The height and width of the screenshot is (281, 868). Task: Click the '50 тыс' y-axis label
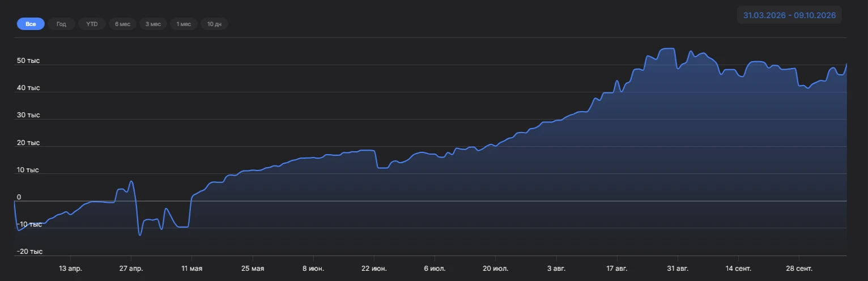[x=28, y=61]
